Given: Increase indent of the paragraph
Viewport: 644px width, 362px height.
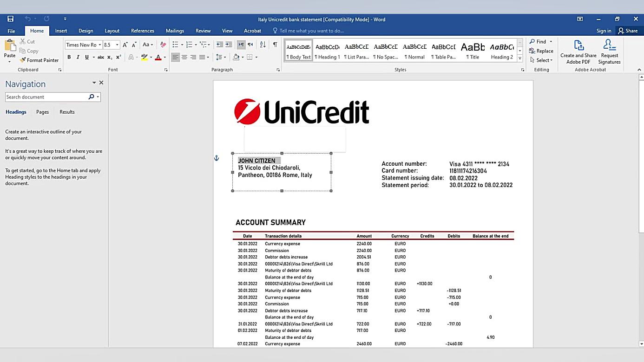Looking at the screenshot, I should click(229, 45).
